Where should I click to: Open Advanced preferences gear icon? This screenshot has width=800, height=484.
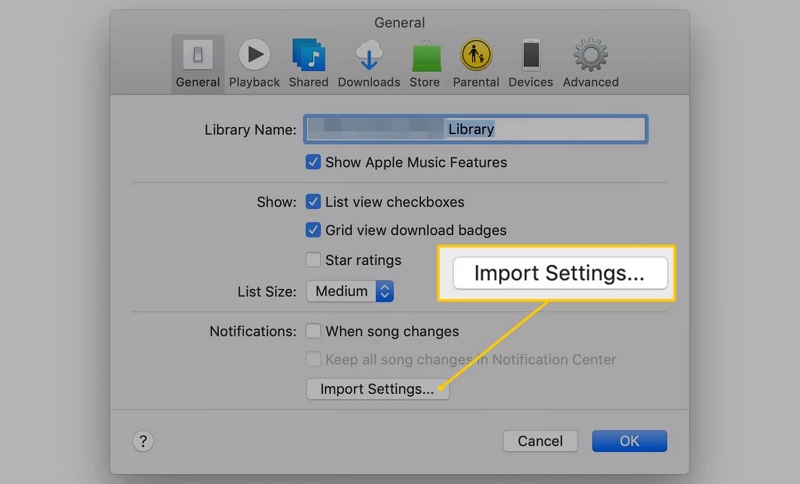point(590,55)
